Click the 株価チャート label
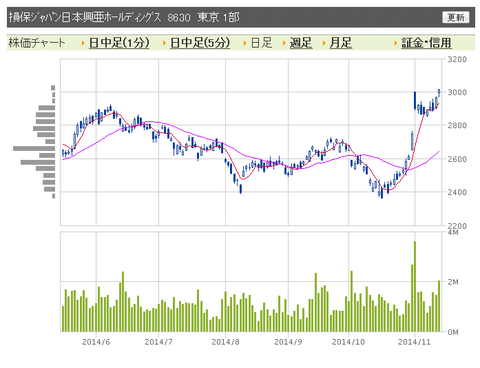Screen dimensions: 480x368 click(36, 43)
